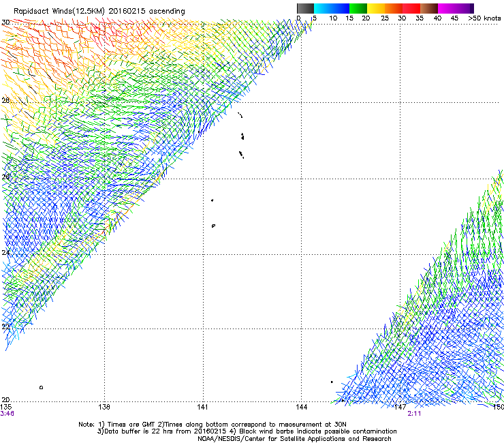Click the longitude label 141
The height and width of the screenshot is (443, 504).
[202, 407]
